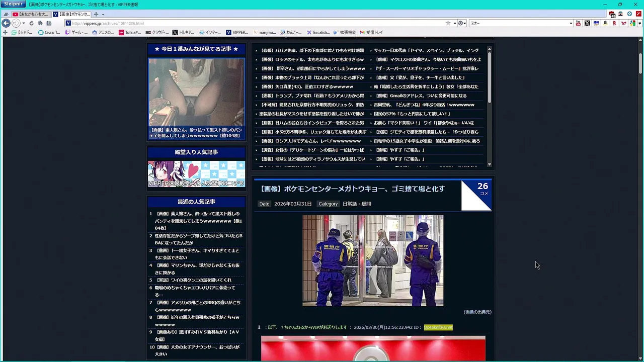Open the 今日1番みんなが見てる記事 thumbnail

(x=196, y=92)
